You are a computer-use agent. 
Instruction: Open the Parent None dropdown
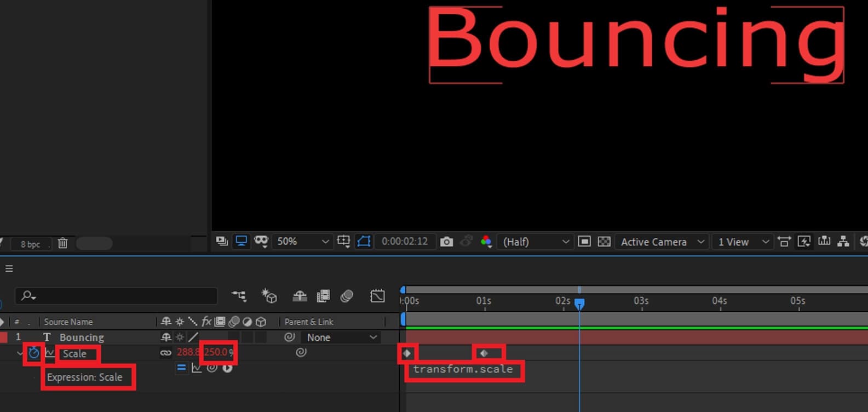341,337
